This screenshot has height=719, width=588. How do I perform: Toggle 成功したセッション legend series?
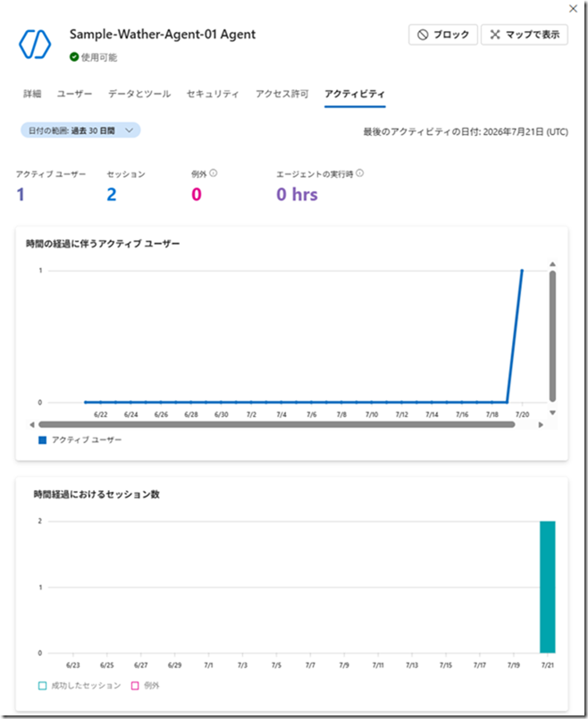click(x=80, y=686)
